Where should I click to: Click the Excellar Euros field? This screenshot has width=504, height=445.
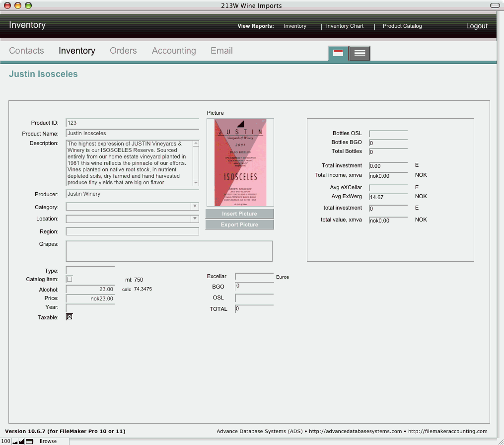pyautogui.click(x=254, y=277)
